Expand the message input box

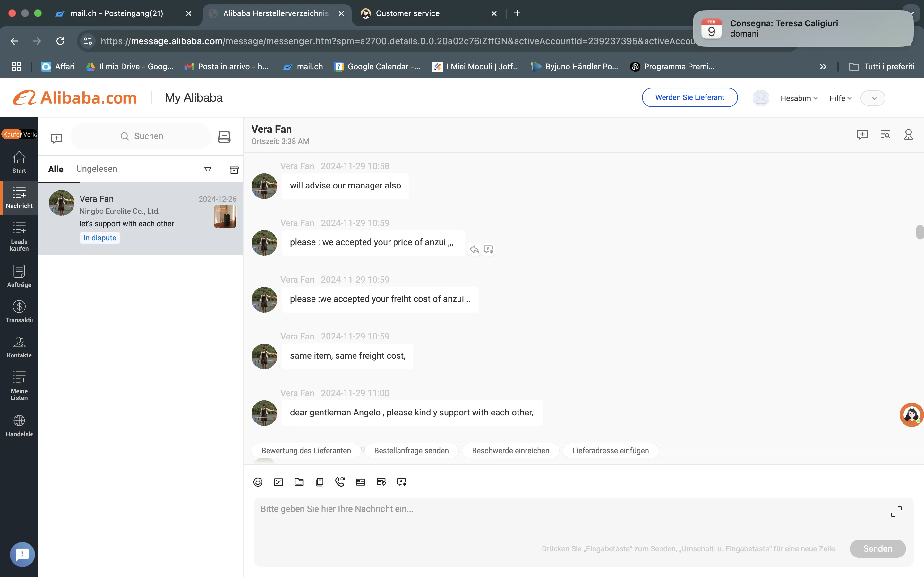896,511
